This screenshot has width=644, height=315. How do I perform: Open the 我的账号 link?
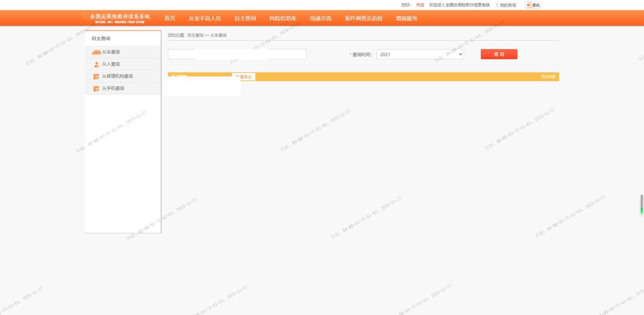(508, 5)
